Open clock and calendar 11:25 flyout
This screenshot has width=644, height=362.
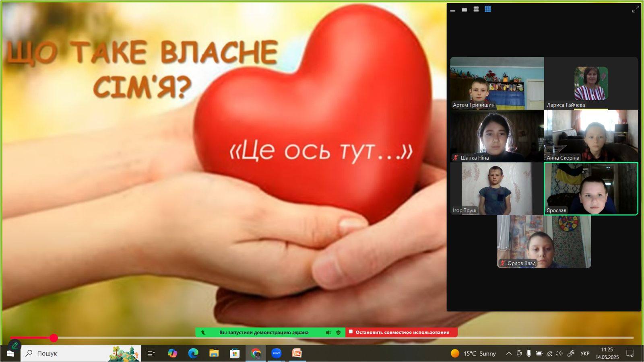(607, 354)
